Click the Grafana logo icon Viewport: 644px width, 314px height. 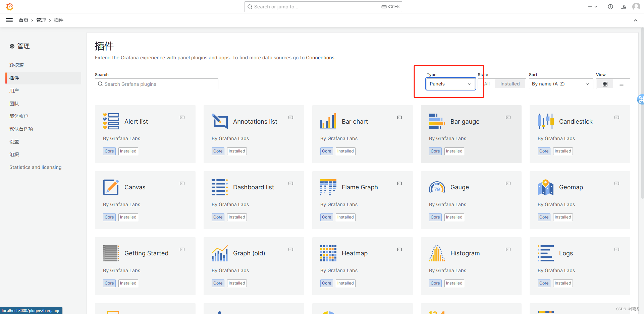click(9, 7)
